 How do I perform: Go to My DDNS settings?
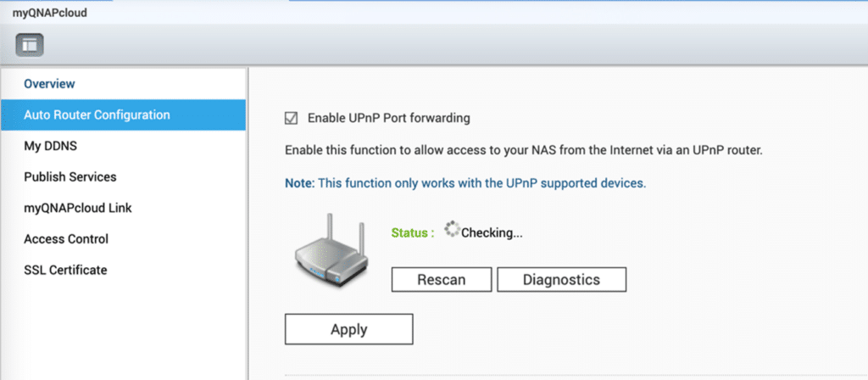click(50, 146)
